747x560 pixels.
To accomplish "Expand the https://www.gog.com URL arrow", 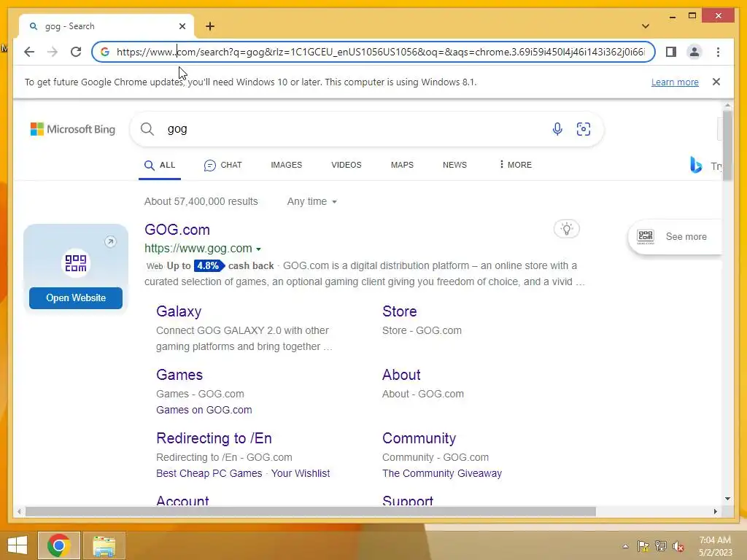I will 258,249.
